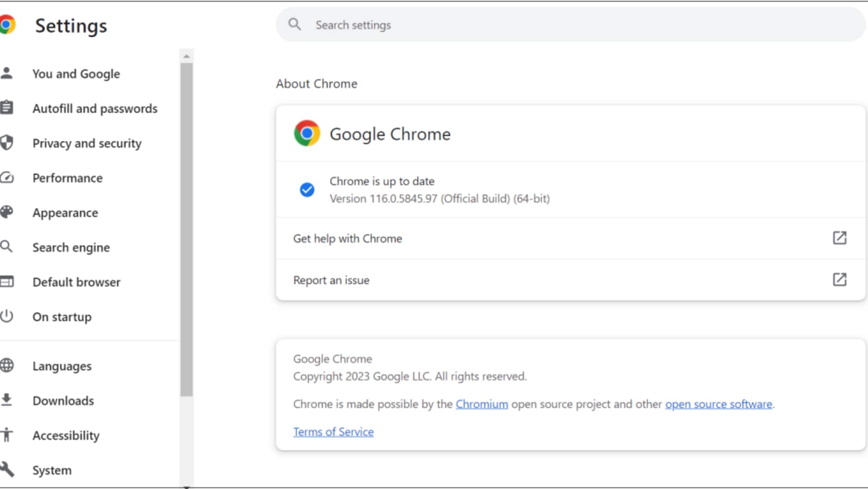Click the shield icon for Privacy and security
Viewport: 868px width, 489px height.
point(7,142)
